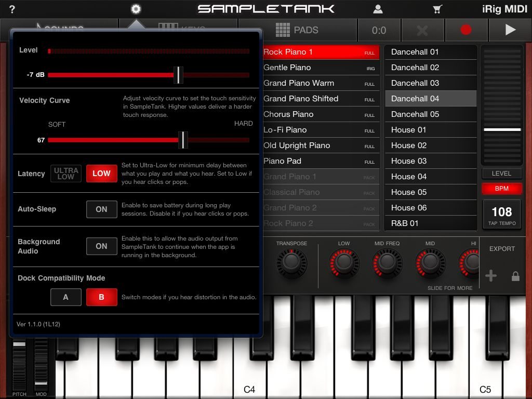The image size is (532, 399).
Task: Click the LOW EQ knob
Action: (x=344, y=263)
